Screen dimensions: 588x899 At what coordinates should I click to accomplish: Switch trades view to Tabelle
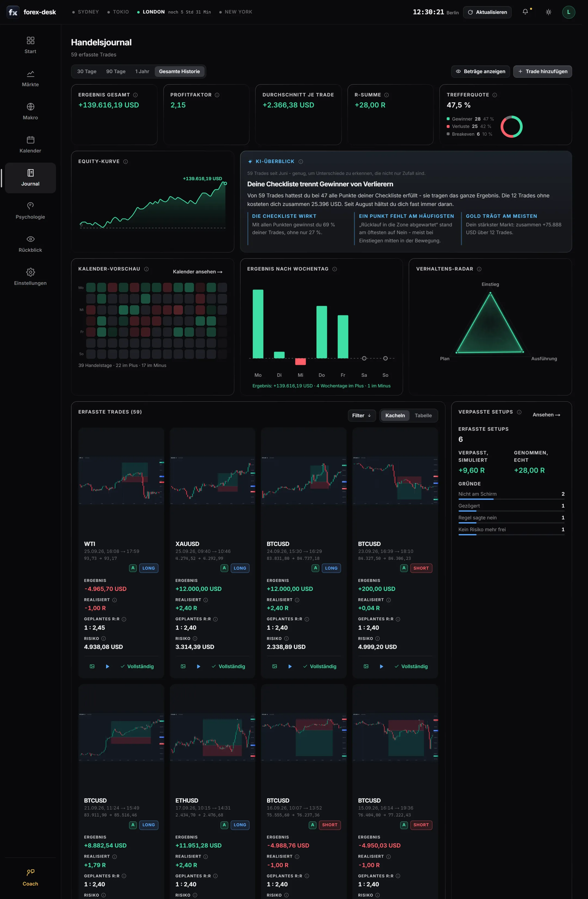pyautogui.click(x=423, y=415)
